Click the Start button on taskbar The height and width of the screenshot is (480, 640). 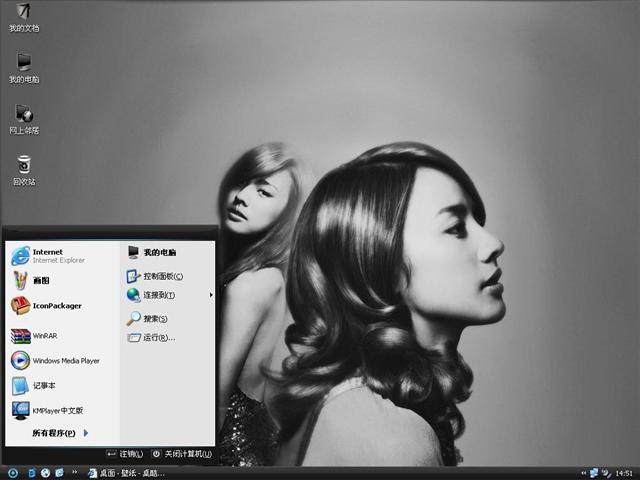point(13,473)
